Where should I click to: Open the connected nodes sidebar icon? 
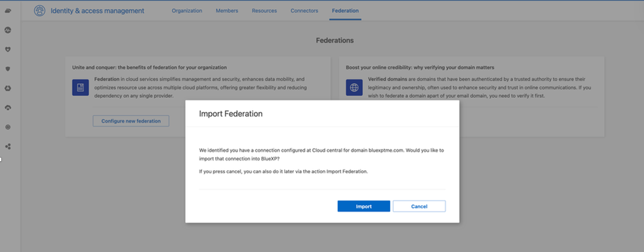click(x=8, y=146)
